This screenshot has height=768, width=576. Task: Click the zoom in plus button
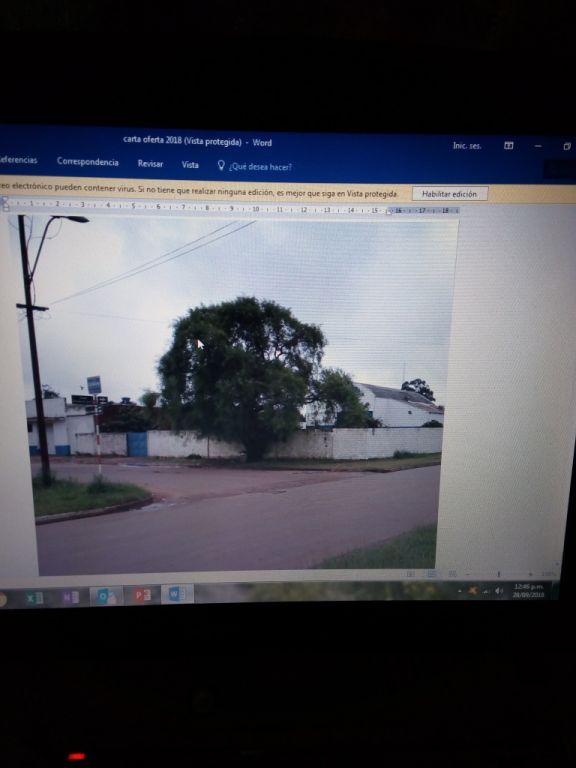click(530, 574)
